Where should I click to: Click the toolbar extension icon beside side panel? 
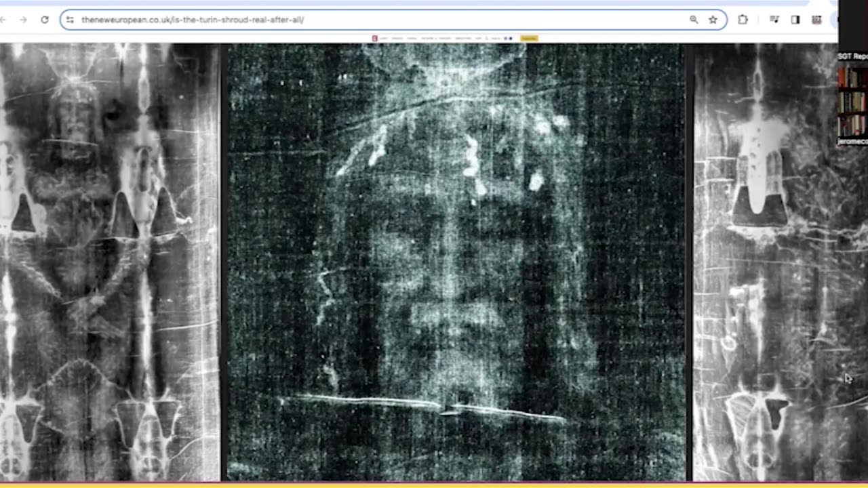tap(816, 20)
